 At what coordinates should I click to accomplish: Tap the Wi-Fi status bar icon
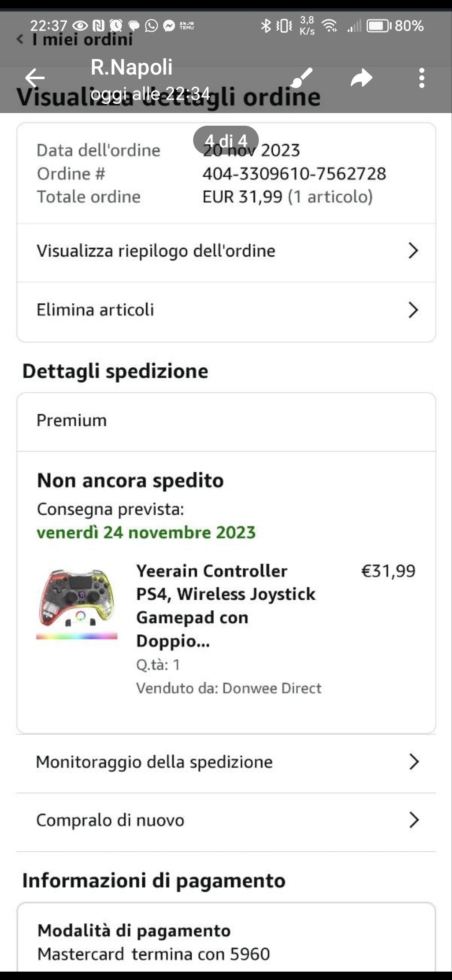point(330,26)
